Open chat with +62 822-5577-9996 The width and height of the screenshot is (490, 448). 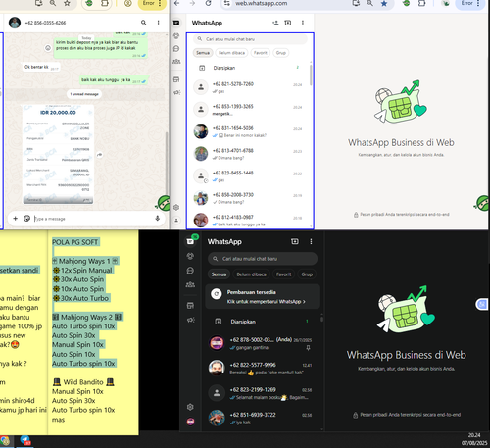263,369
